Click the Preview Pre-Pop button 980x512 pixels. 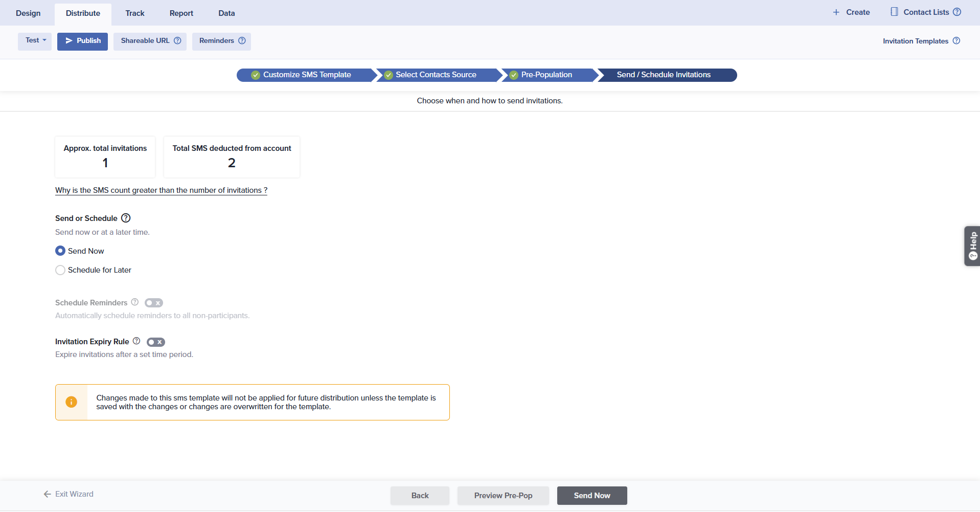click(503, 496)
